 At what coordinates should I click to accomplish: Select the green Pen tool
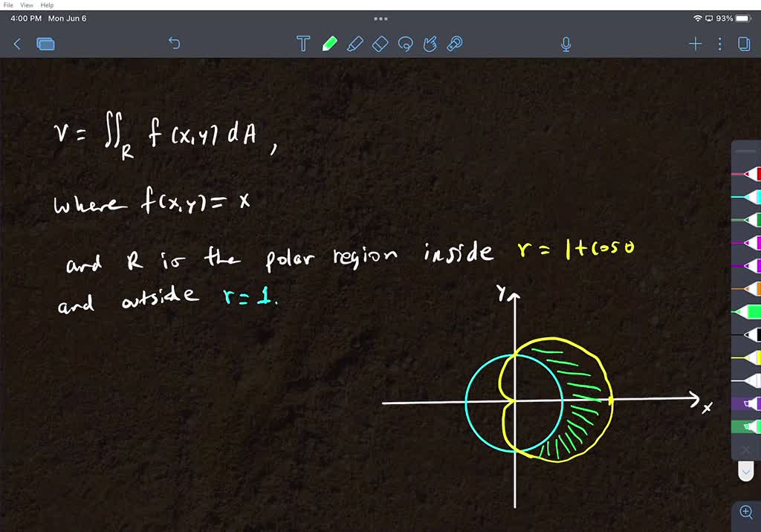pos(329,44)
